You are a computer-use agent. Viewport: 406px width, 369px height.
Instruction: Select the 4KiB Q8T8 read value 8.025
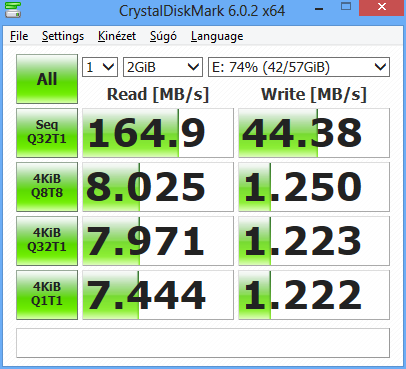point(158,187)
